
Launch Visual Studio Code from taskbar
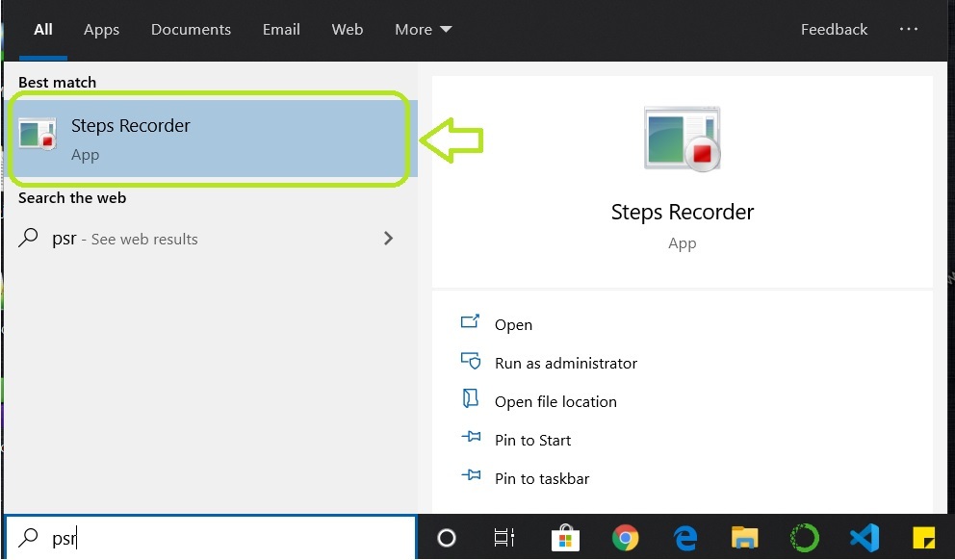(x=864, y=538)
